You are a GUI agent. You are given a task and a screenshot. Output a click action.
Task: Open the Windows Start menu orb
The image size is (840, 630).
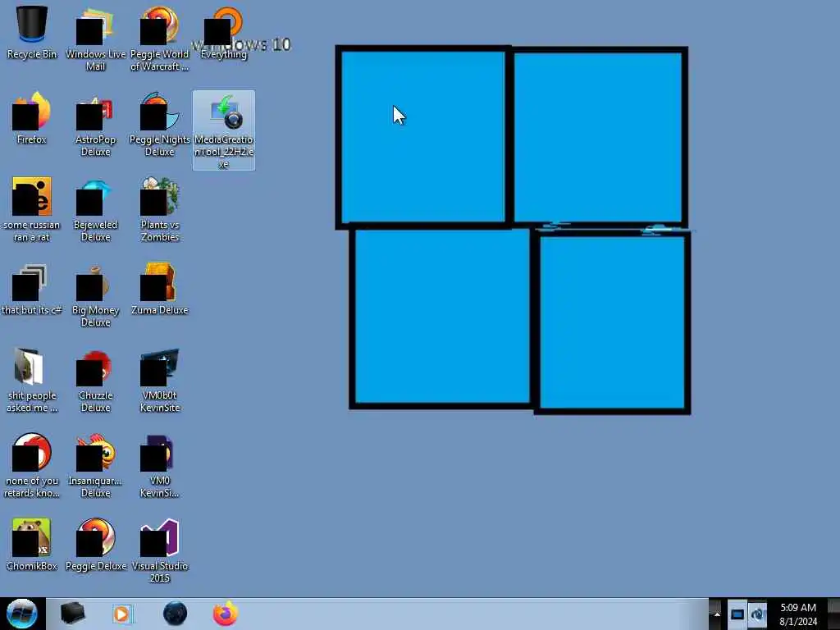(x=22, y=614)
